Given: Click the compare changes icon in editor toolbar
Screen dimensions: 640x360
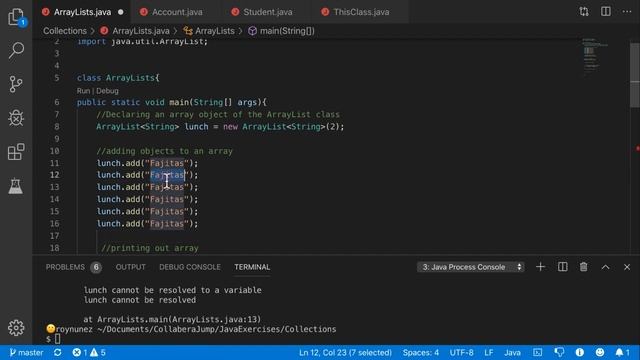Looking at the screenshot, I should click(584, 11).
